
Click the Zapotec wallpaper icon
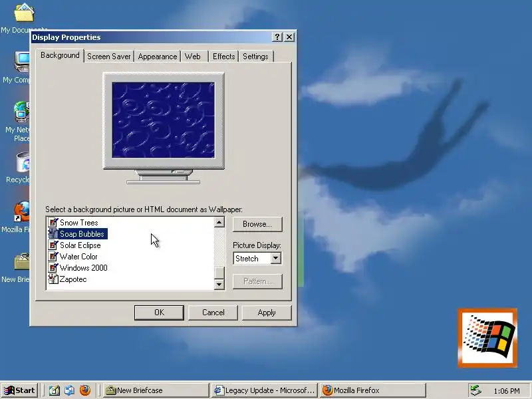[53, 279]
